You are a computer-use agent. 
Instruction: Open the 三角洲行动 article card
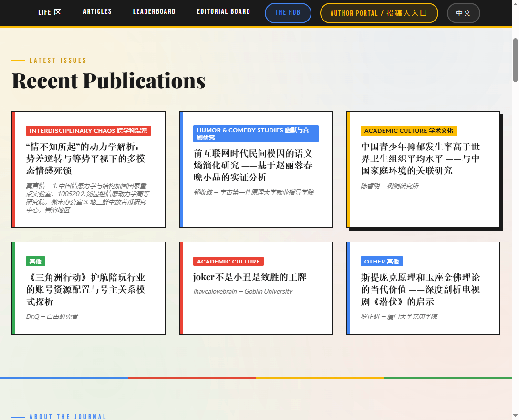[86, 290]
